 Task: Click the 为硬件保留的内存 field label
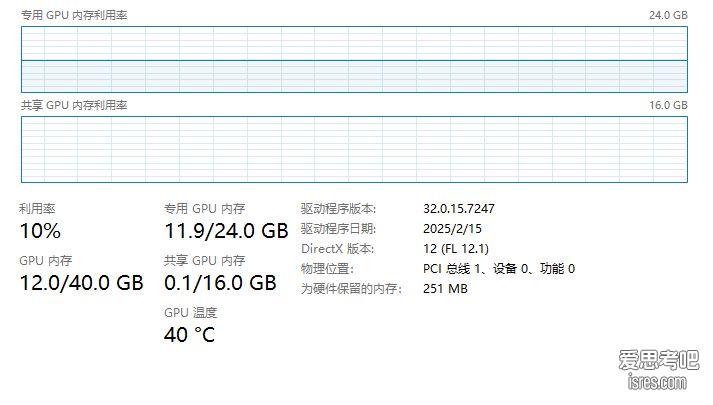(351, 289)
